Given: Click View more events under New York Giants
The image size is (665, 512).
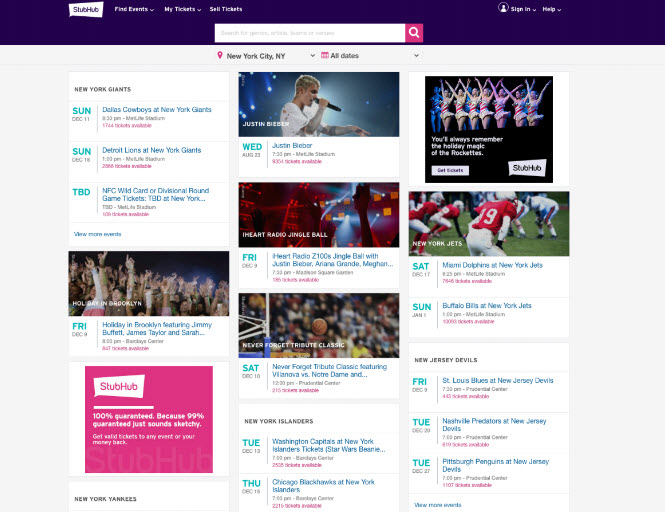Looking at the screenshot, I should (x=97, y=233).
